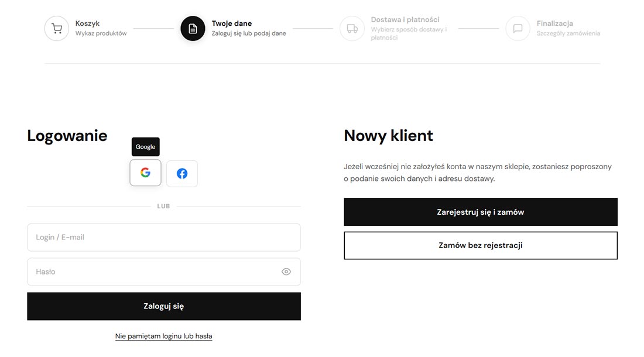The image size is (644, 357).
Task: Sign in with the Facebook icon button
Action: click(x=182, y=173)
